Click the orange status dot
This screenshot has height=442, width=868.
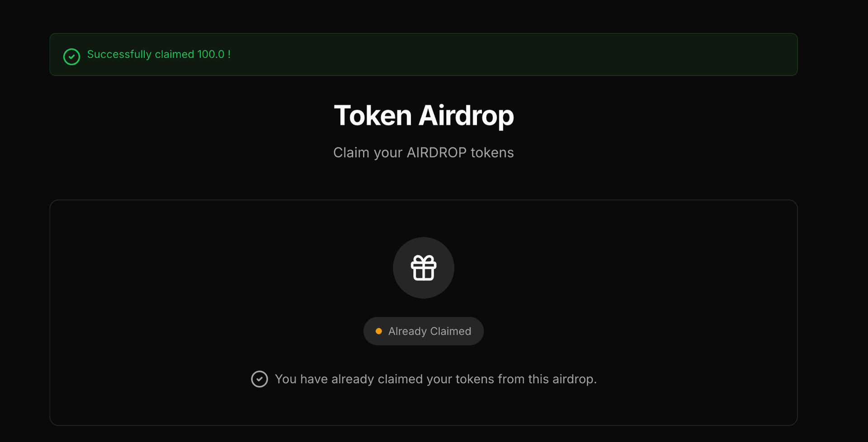click(x=379, y=331)
